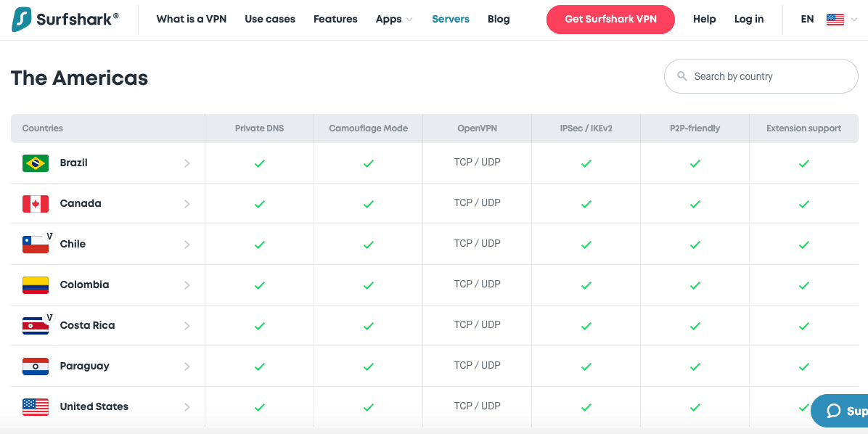
Task: Expand the Chile row chevron
Action: click(187, 244)
